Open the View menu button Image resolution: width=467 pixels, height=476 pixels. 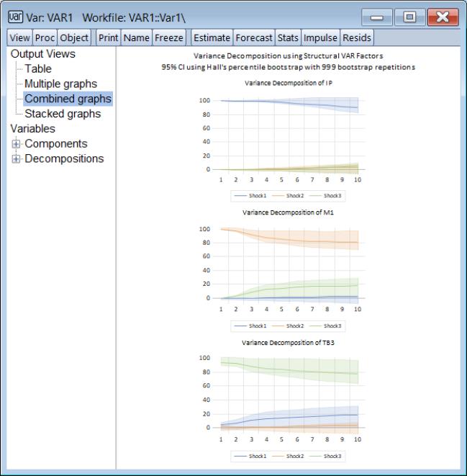coord(19,37)
